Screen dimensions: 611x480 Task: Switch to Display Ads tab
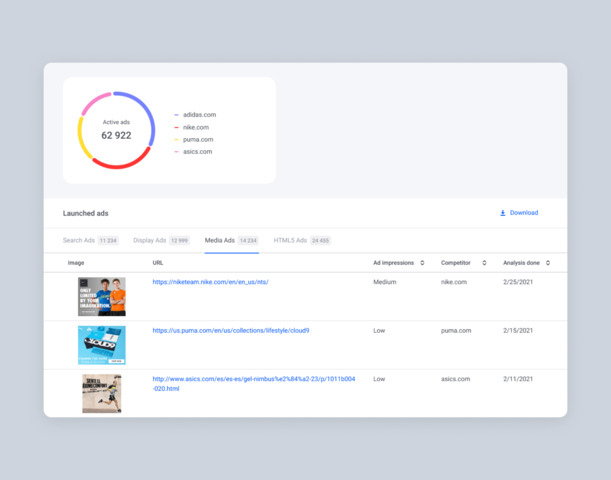click(x=161, y=240)
